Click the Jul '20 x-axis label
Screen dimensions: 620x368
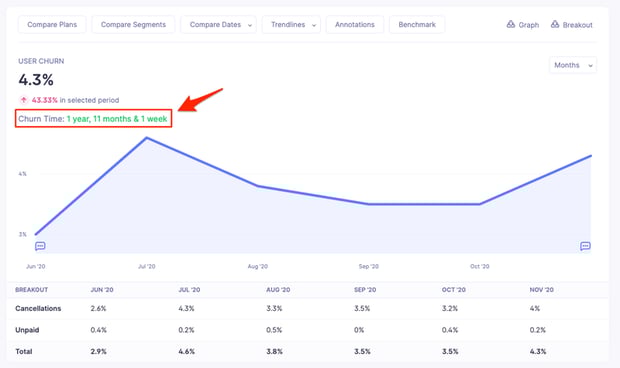[147, 266]
